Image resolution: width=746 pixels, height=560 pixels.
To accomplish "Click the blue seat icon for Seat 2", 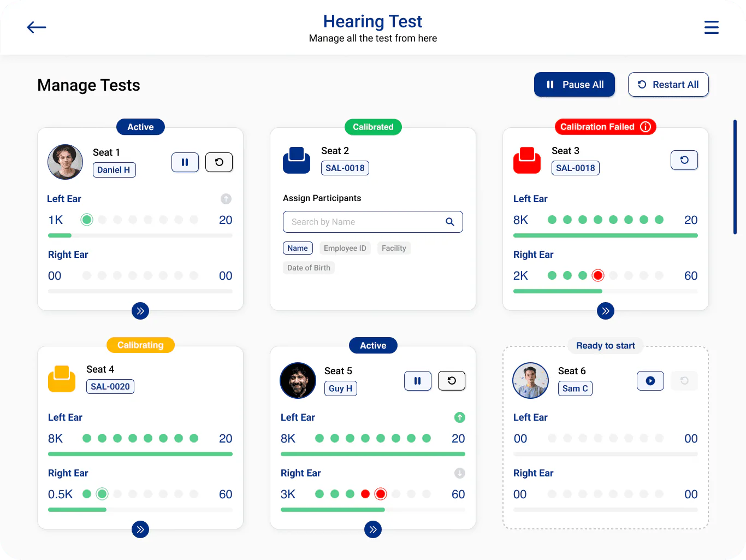I will tap(297, 160).
